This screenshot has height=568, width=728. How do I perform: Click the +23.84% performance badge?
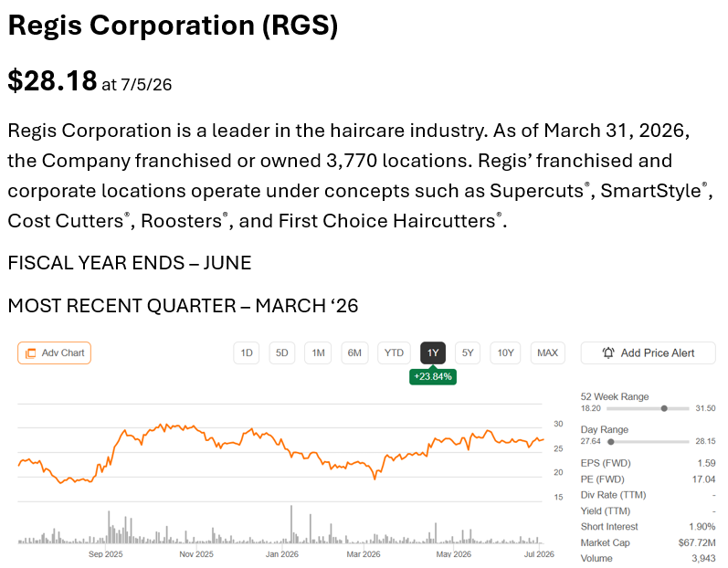point(433,376)
